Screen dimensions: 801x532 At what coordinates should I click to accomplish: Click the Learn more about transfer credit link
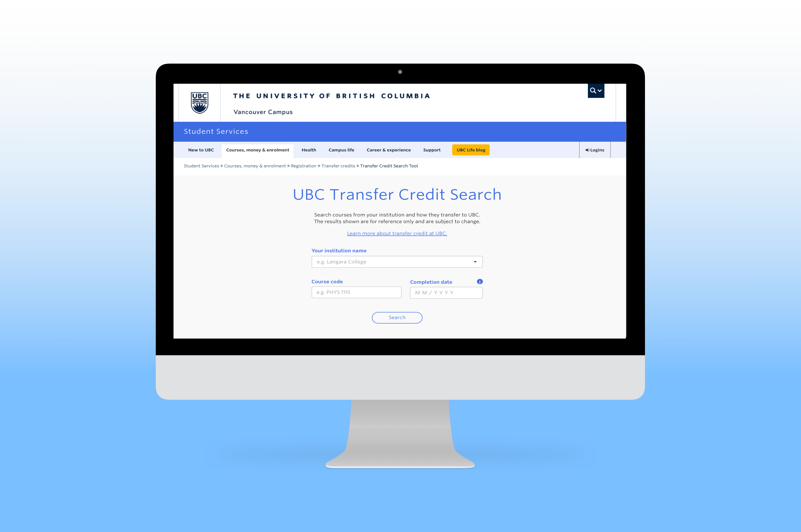pos(397,233)
